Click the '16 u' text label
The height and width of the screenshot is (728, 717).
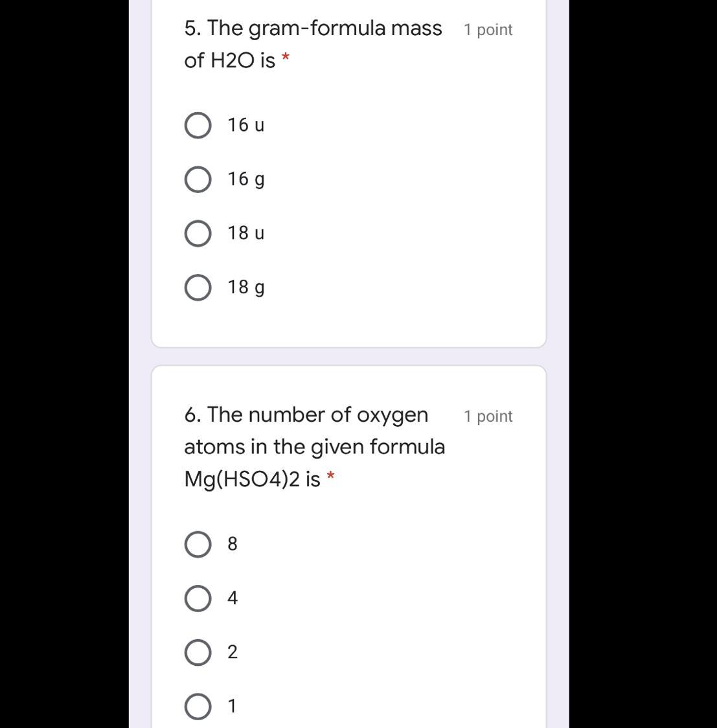(x=246, y=125)
